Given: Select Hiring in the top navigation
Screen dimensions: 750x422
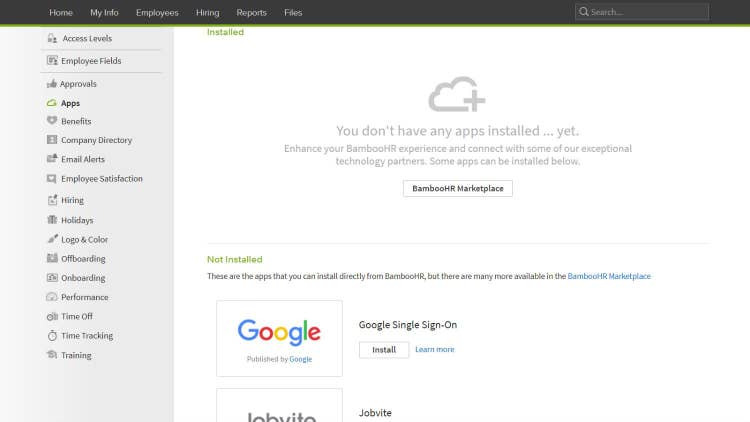Looking at the screenshot, I should coord(208,12).
